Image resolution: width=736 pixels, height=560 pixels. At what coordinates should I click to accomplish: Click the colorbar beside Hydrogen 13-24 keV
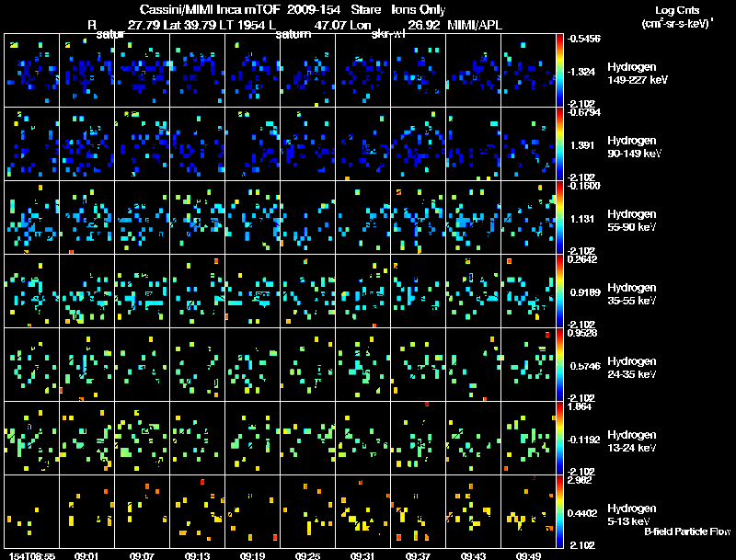559,439
